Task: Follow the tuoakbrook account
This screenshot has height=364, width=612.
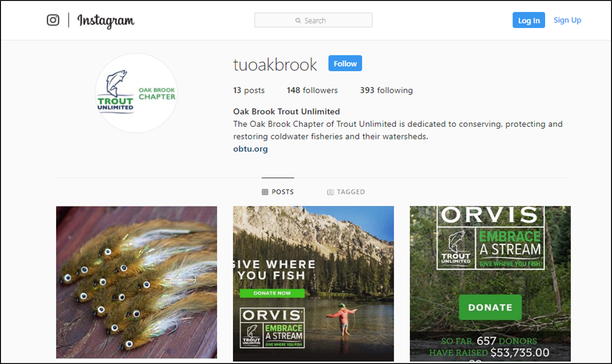Action: [x=345, y=64]
